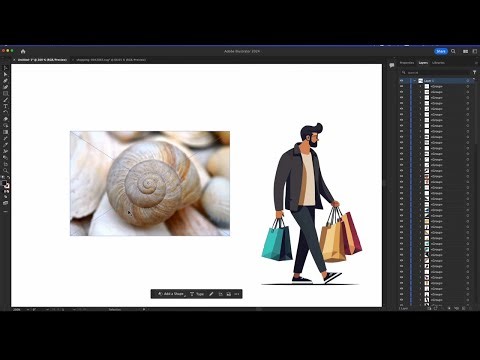480x360 pixels.
Task: Select the Direct Selection tool
Action: [x=5, y=74]
